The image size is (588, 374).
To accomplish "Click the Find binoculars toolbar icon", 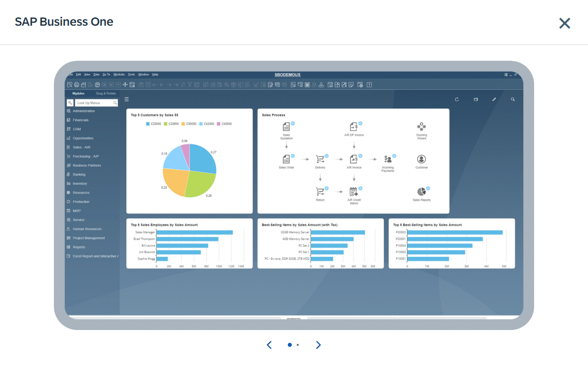I will 141,84.
